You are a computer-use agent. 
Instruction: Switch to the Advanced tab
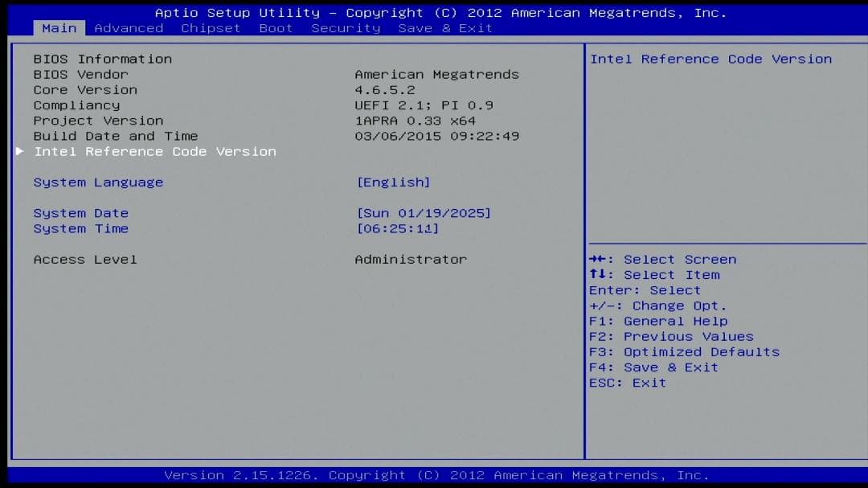pyautogui.click(x=129, y=28)
